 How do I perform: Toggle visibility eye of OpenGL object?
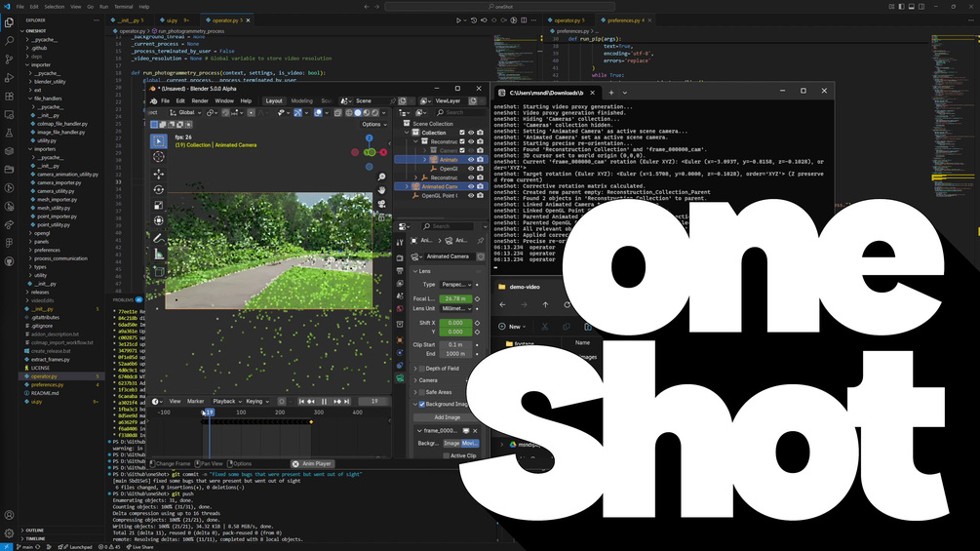471,169
